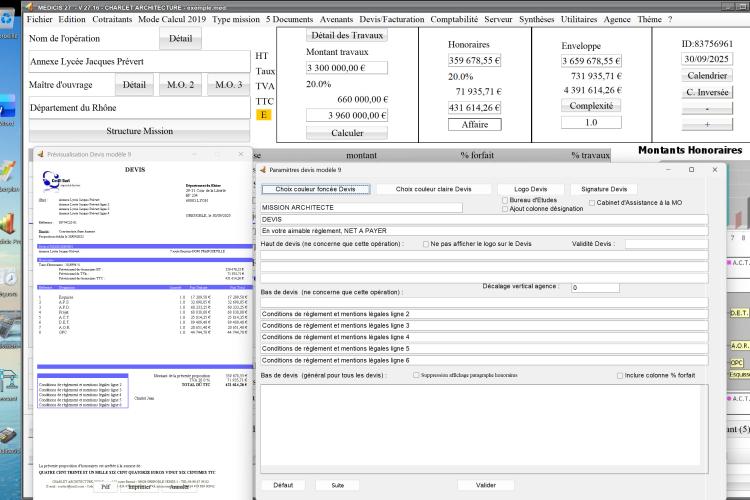Click the app icon in Prévisualisation Devis title bar

coord(40,154)
